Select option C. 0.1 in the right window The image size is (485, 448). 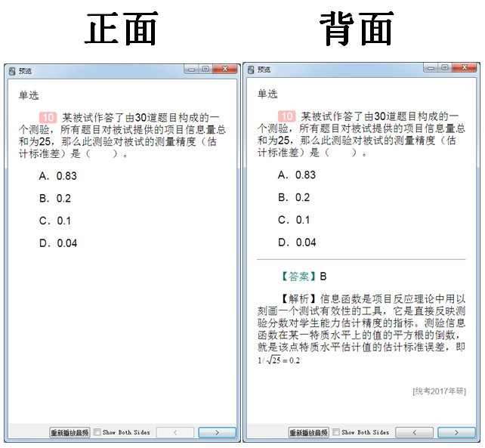294,220
